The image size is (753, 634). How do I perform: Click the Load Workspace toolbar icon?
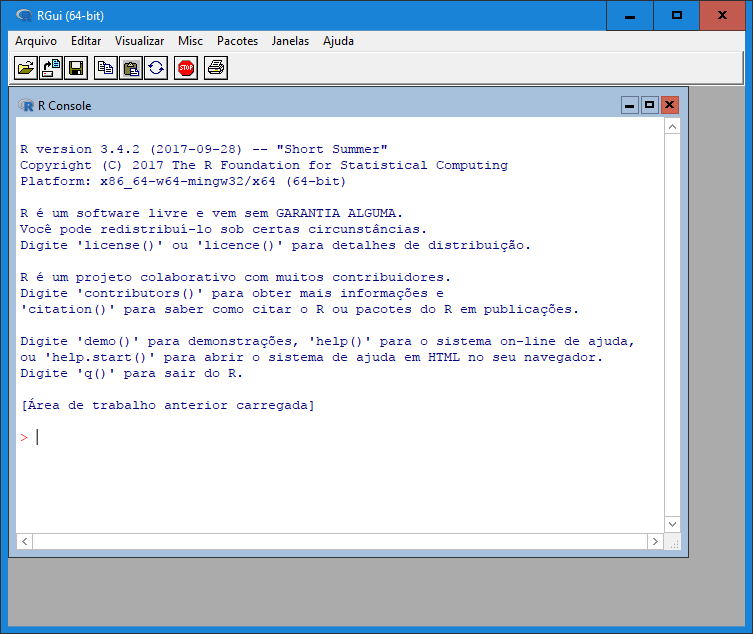[x=50, y=68]
